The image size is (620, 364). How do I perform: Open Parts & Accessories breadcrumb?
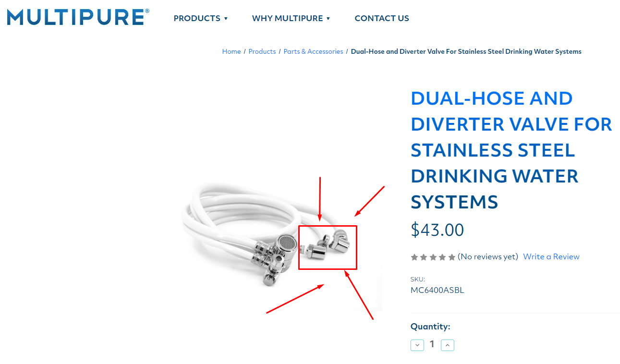point(313,51)
